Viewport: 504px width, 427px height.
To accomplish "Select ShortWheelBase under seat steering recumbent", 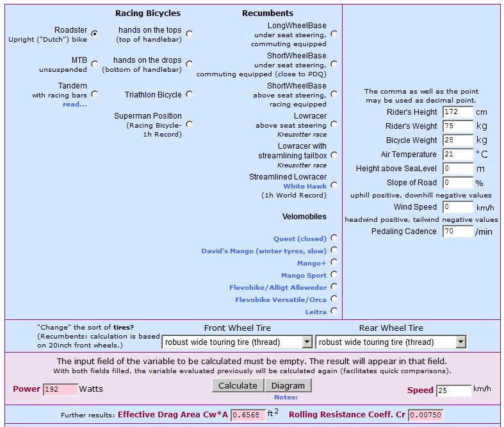I will click(x=334, y=64).
